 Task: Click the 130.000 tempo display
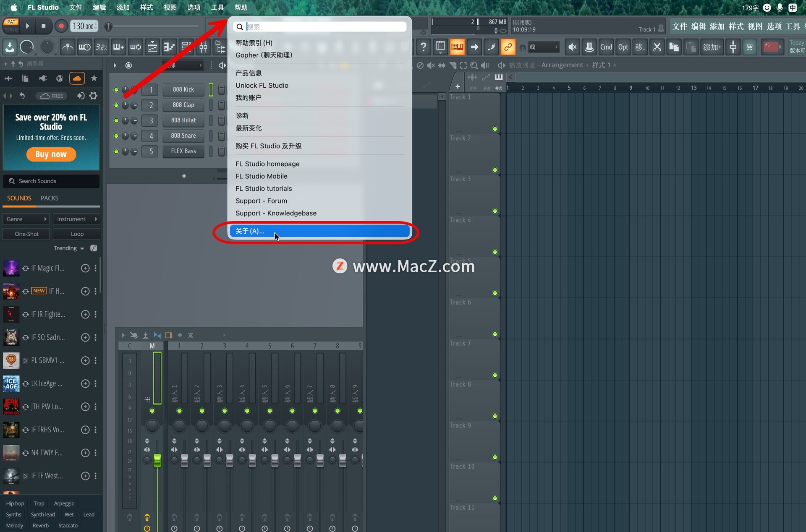click(84, 26)
